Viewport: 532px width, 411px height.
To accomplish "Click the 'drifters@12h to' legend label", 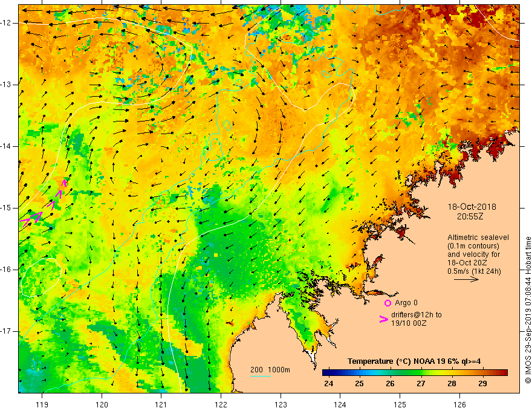I will click(417, 315).
